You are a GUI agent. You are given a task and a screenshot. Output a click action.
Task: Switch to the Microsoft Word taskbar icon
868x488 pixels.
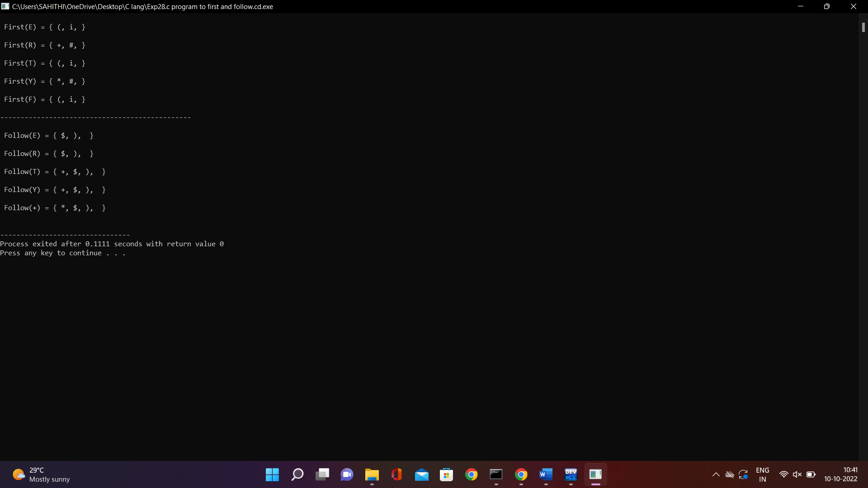pos(546,474)
